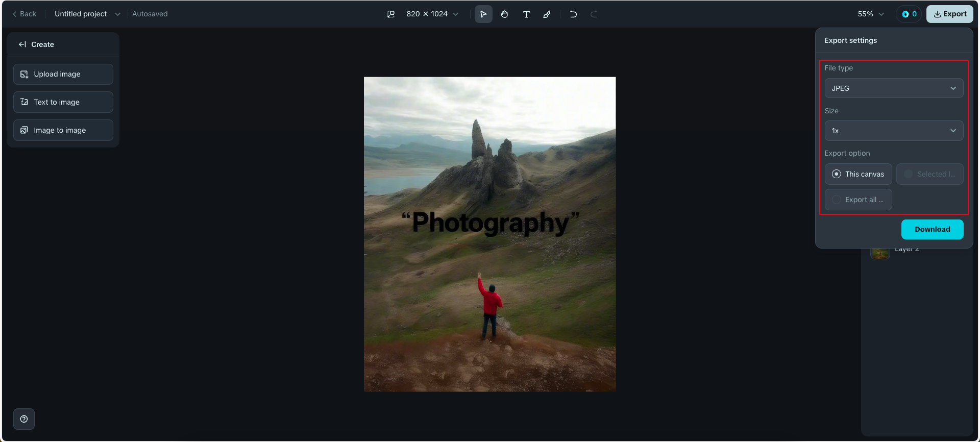Screen dimensions: 980x442
Task: Click the Undo arrow icon
Action: pyautogui.click(x=573, y=14)
